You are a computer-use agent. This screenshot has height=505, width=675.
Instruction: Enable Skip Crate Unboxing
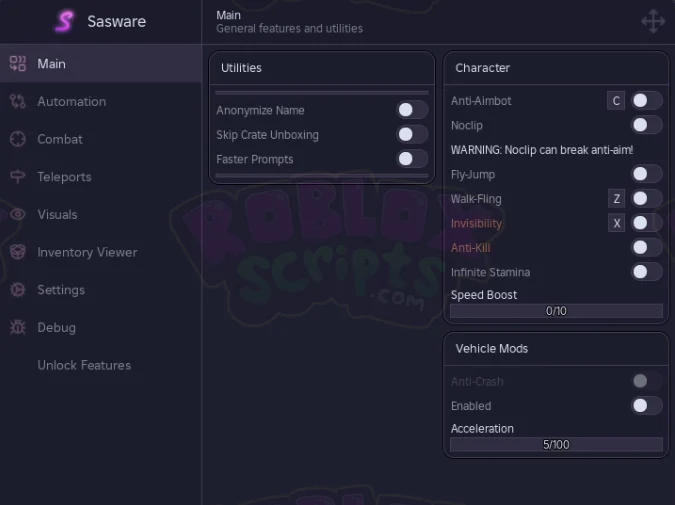tap(412, 134)
